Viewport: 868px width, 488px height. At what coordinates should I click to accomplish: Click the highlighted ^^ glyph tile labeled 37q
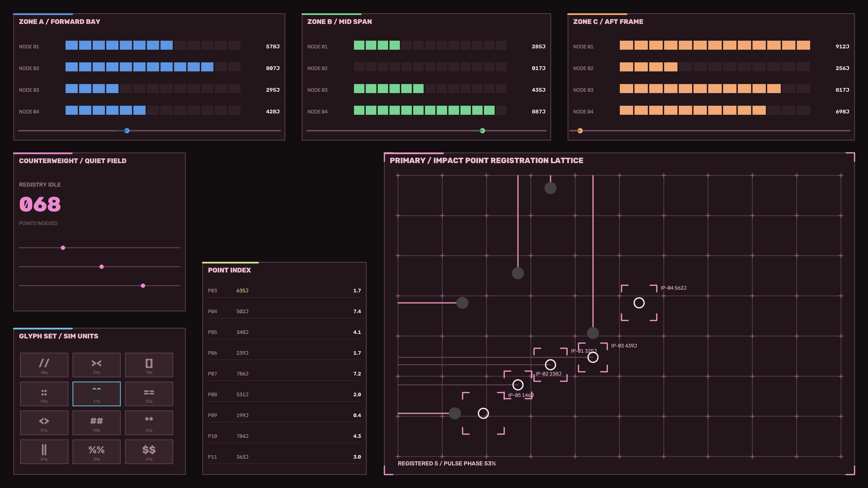pyautogui.click(x=96, y=394)
